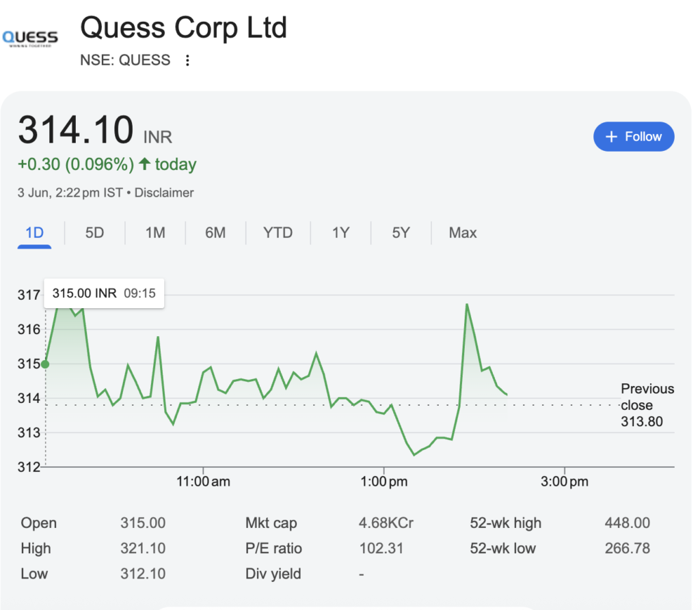Screen dimensions: 700x610
Task: Select the 1D time range tab
Action: [34, 233]
